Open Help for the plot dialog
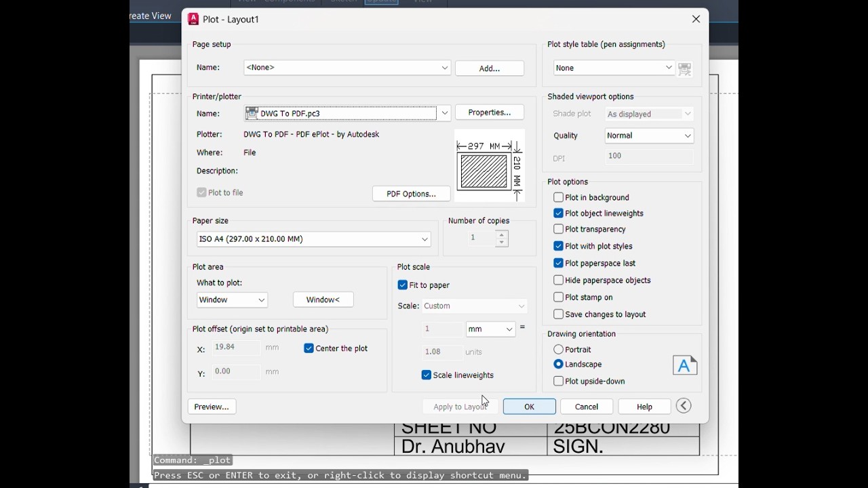The width and height of the screenshot is (868, 488). click(644, 407)
